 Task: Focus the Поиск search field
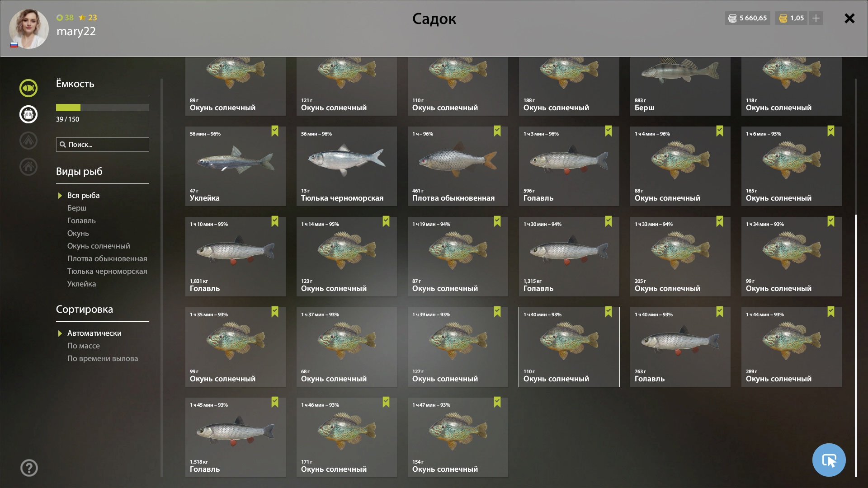click(103, 145)
